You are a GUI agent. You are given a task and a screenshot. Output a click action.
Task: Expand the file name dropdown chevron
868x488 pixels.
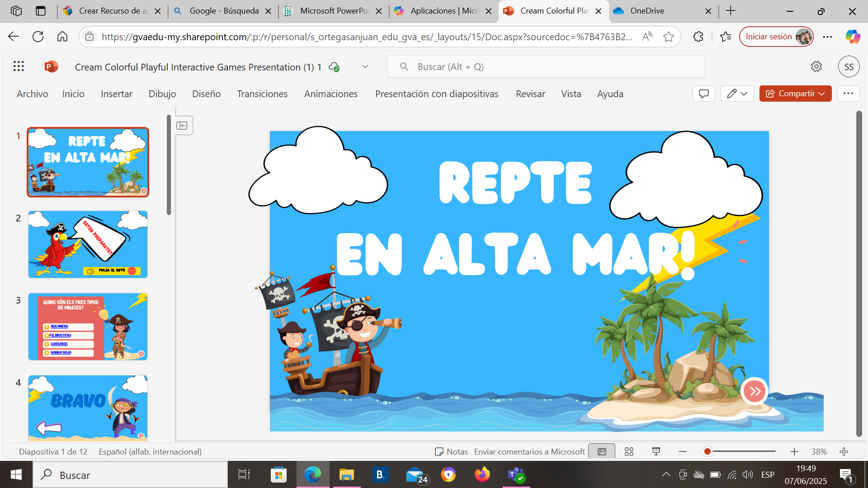365,67
